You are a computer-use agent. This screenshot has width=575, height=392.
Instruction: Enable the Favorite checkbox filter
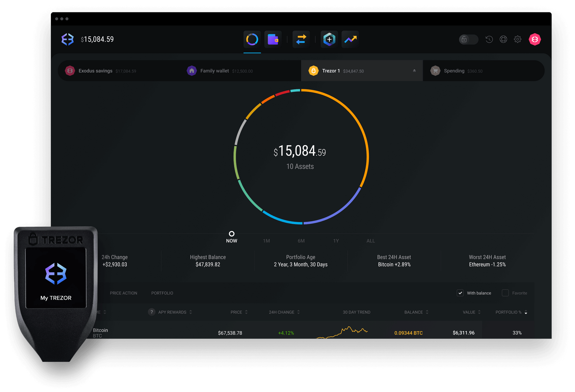505,293
